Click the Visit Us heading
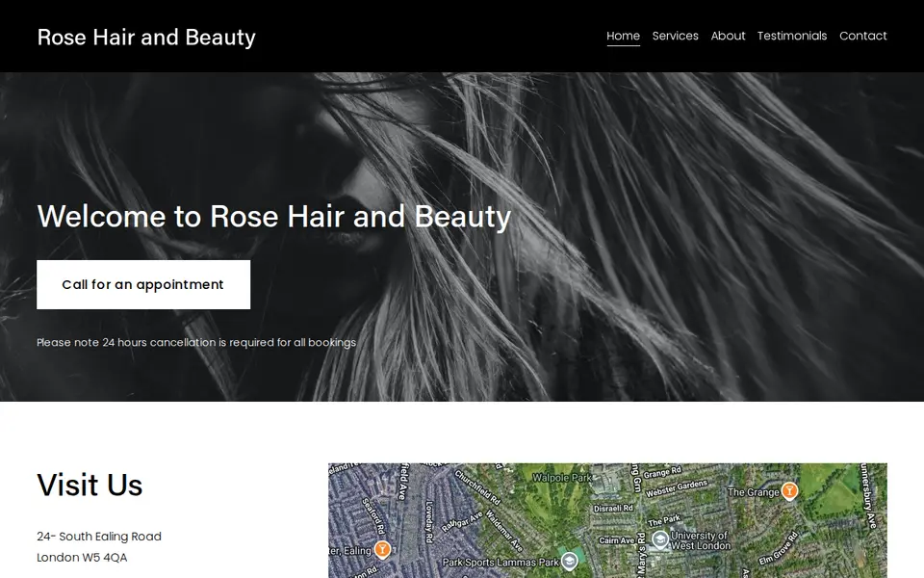The width and height of the screenshot is (924, 578). coord(90,485)
